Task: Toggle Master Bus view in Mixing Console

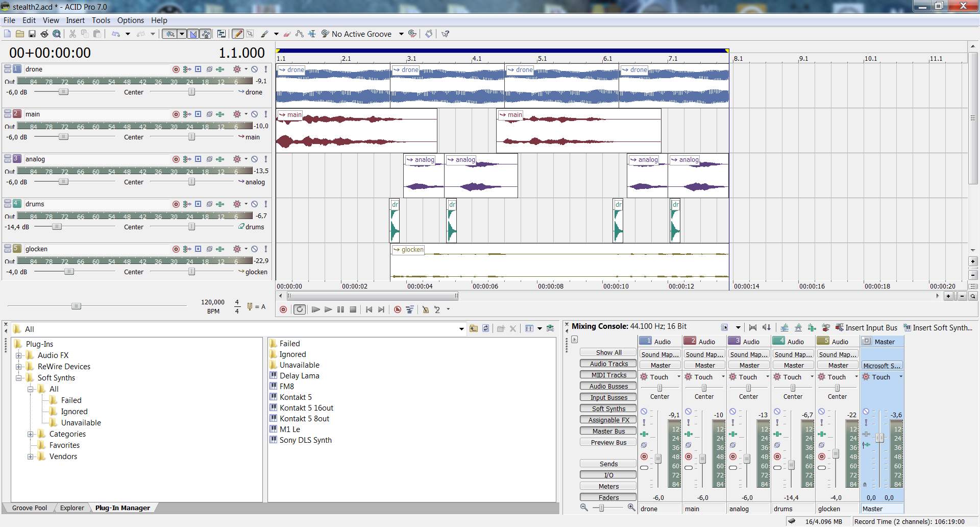Action: (x=608, y=431)
